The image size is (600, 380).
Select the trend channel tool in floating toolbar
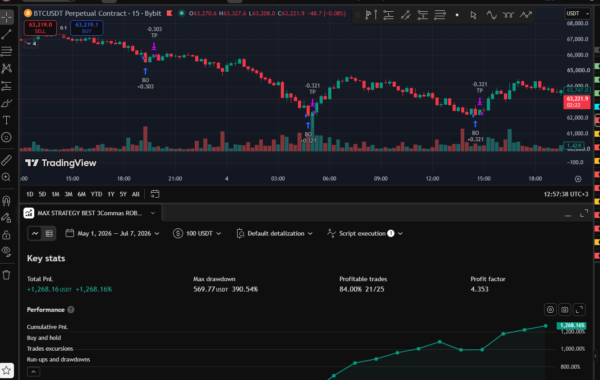pyautogui.click(x=406, y=15)
